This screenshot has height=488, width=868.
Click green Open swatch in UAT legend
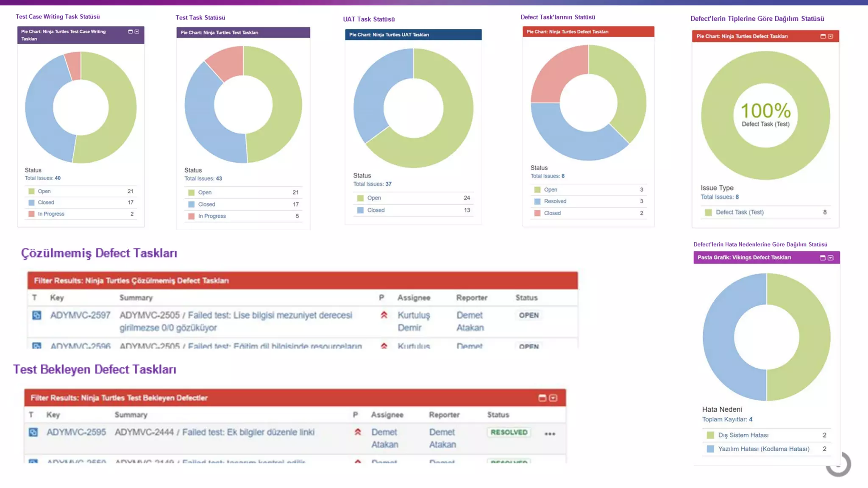pos(360,198)
